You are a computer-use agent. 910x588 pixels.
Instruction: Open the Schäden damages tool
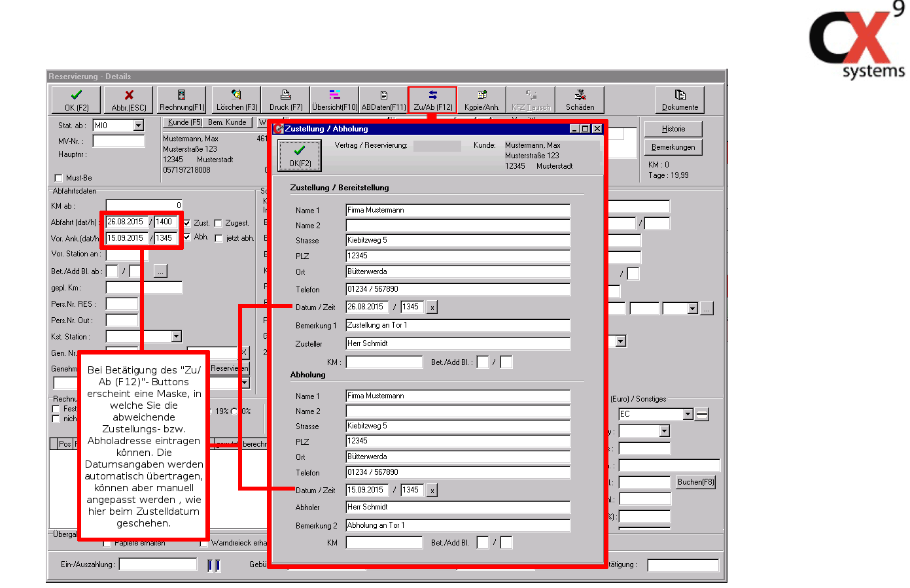coord(580,100)
